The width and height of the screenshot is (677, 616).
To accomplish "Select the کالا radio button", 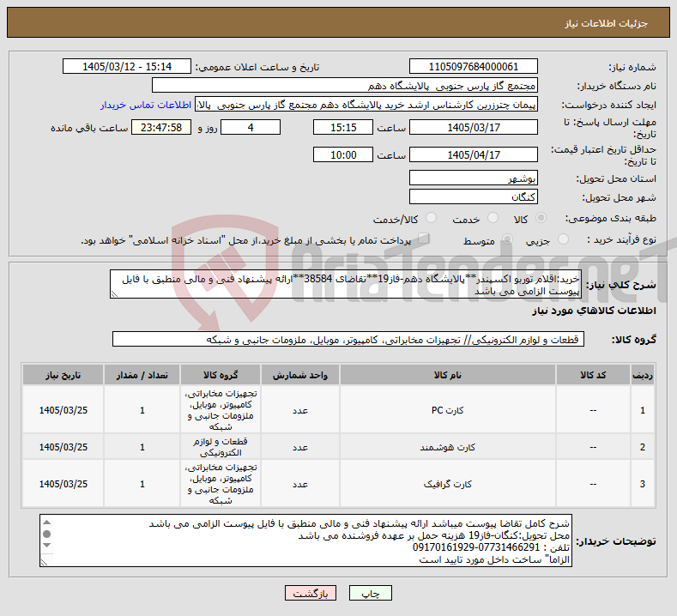I will (541, 218).
